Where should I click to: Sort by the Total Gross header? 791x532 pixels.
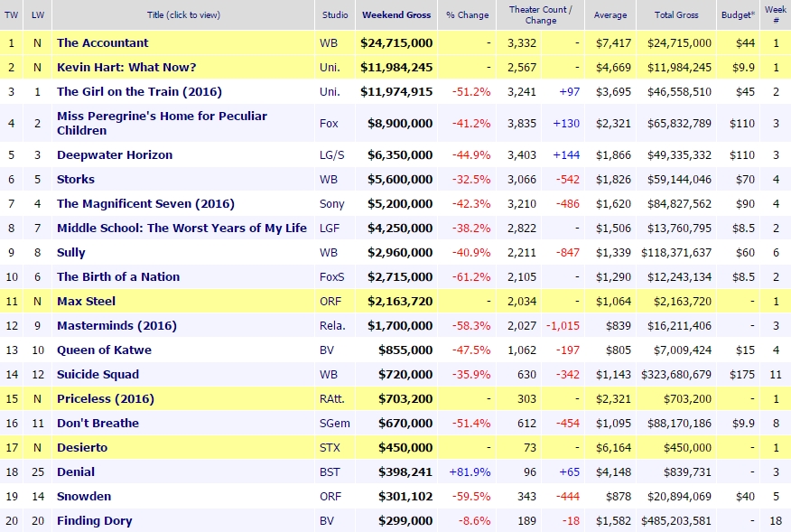point(676,14)
